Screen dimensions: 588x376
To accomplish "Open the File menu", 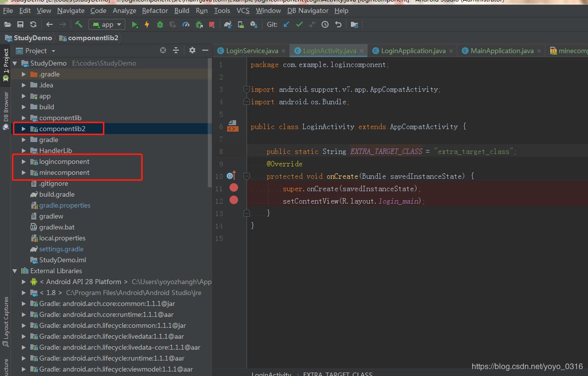I will (8, 10).
